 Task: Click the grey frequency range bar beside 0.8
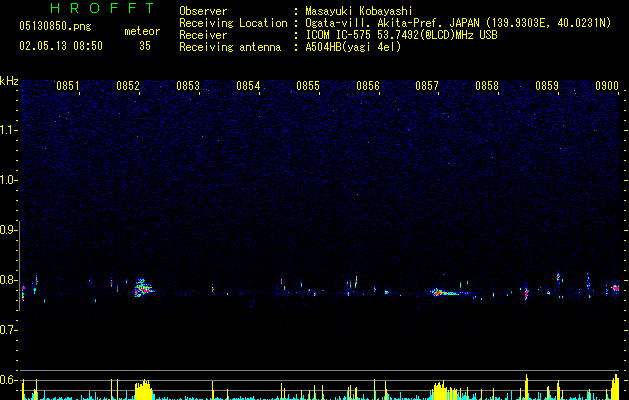point(20,266)
